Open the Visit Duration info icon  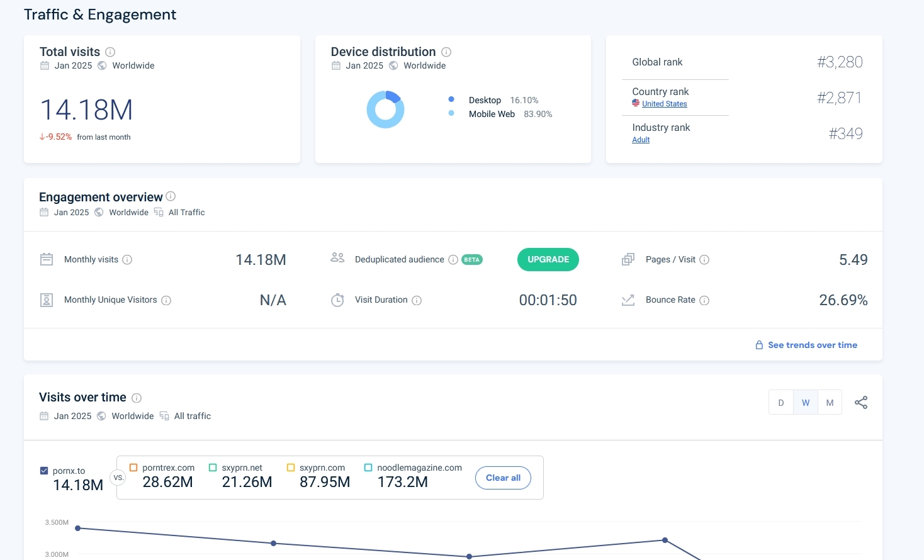[417, 301]
